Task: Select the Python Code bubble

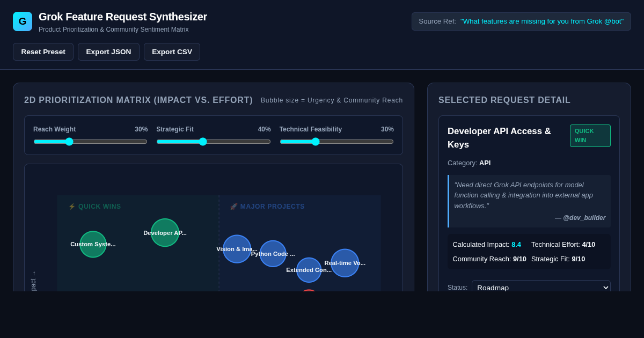Action: (x=273, y=254)
